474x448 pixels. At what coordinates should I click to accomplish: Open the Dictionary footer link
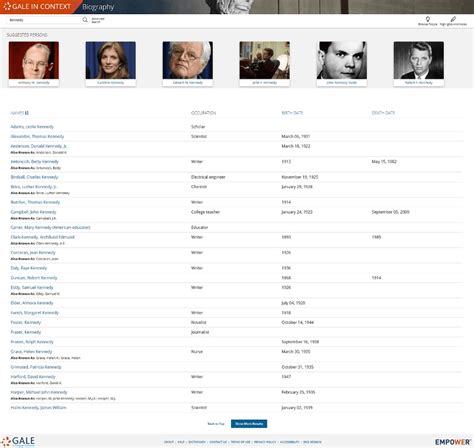197,442
